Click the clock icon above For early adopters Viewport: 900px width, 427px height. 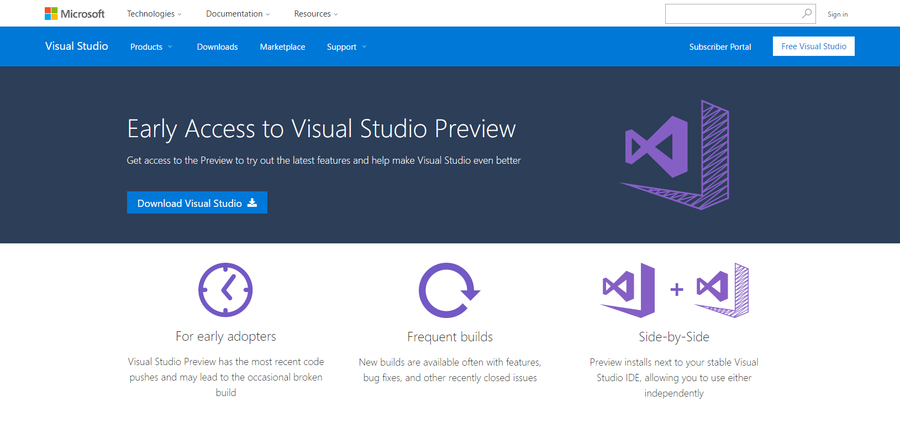click(x=226, y=290)
